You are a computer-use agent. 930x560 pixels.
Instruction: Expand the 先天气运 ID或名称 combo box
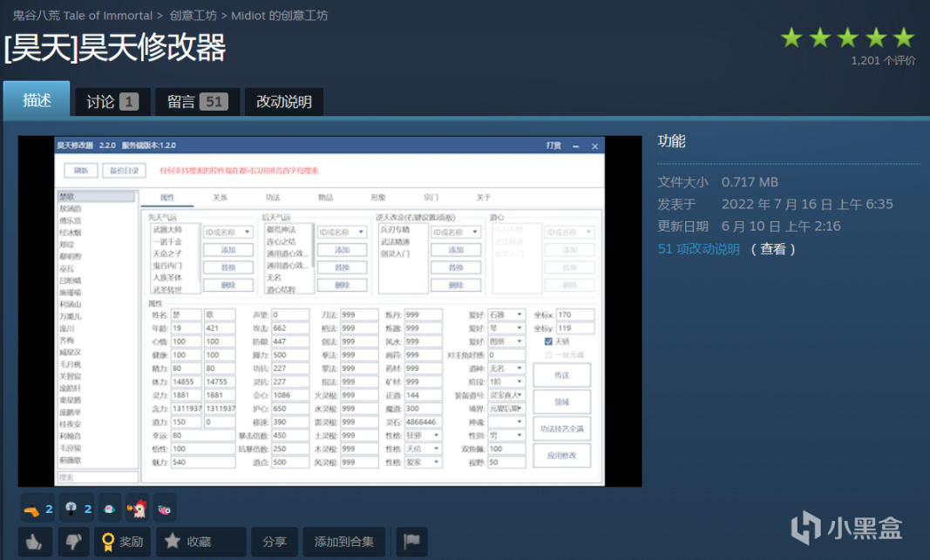click(x=228, y=233)
